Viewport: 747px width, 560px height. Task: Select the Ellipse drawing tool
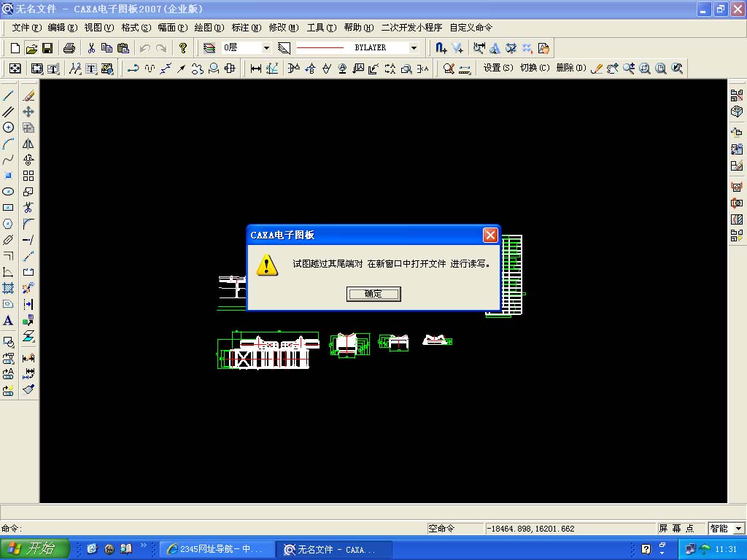[8, 192]
